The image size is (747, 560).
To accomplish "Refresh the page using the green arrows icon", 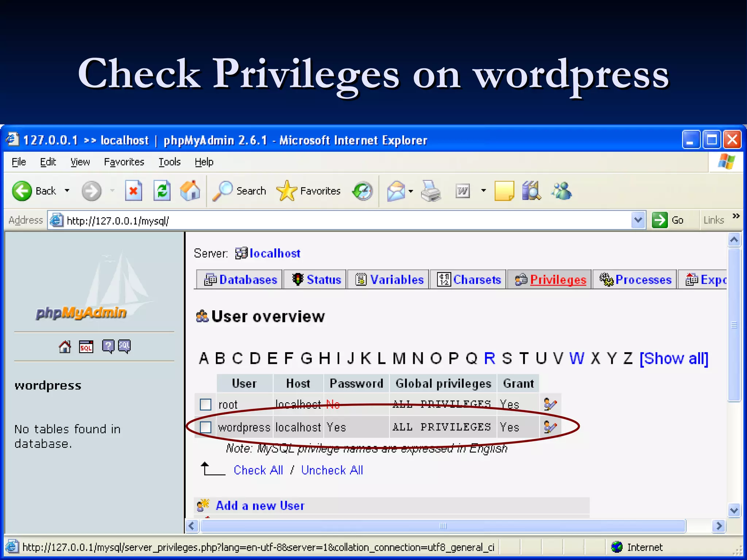I will pyautogui.click(x=162, y=191).
